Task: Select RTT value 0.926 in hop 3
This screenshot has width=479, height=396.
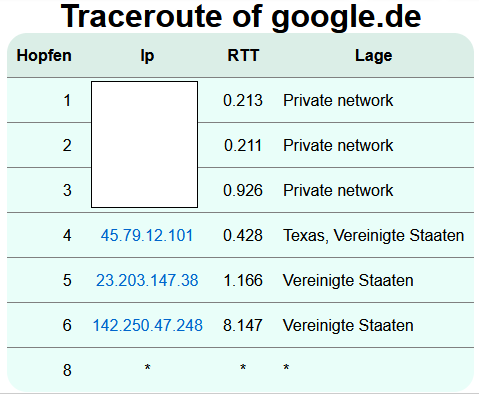Action: tap(243, 190)
